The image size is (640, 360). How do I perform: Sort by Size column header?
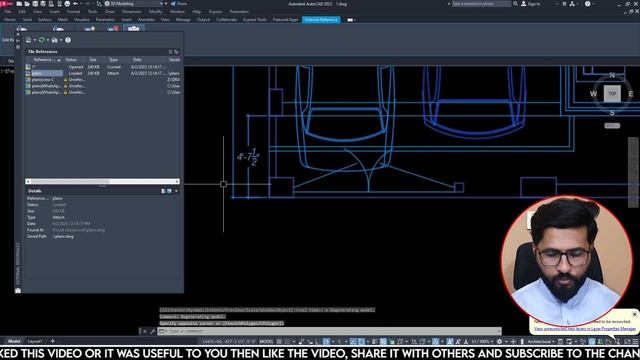(93, 60)
